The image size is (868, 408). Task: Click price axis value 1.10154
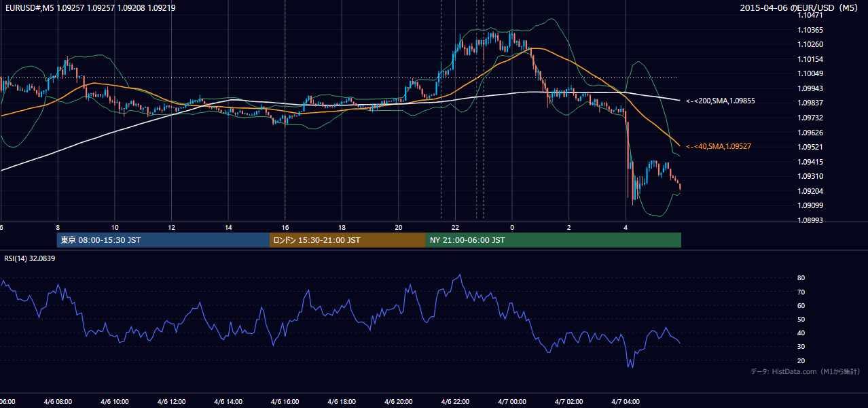coord(810,59)
